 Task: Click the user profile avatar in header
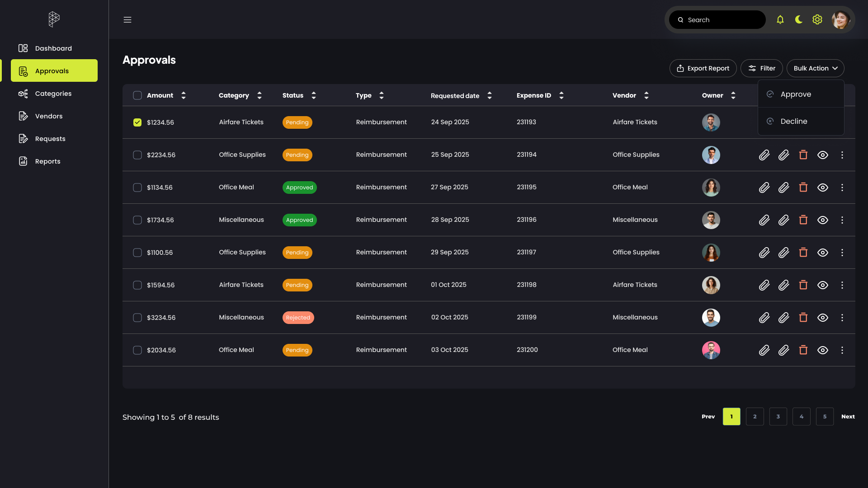click(840, 20)
